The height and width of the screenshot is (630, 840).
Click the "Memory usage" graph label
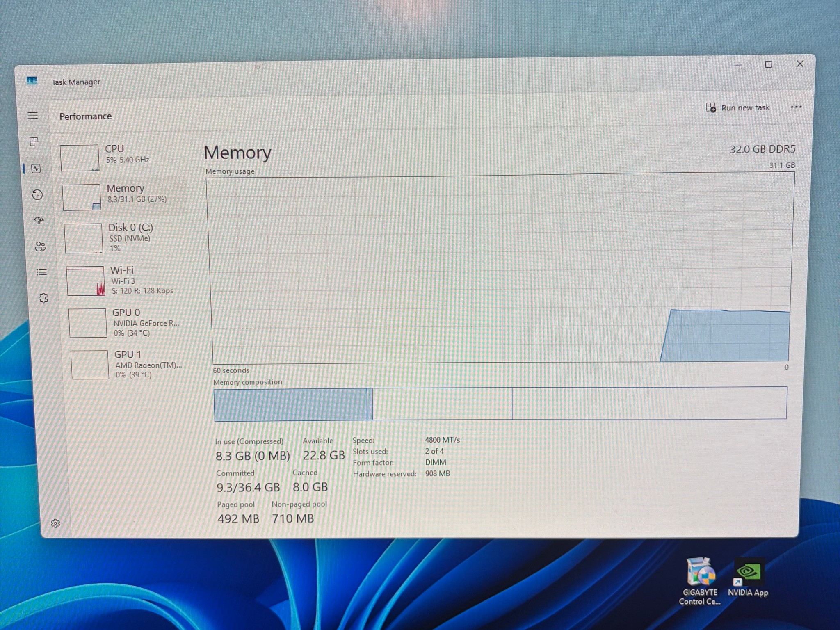coord(230,171)
